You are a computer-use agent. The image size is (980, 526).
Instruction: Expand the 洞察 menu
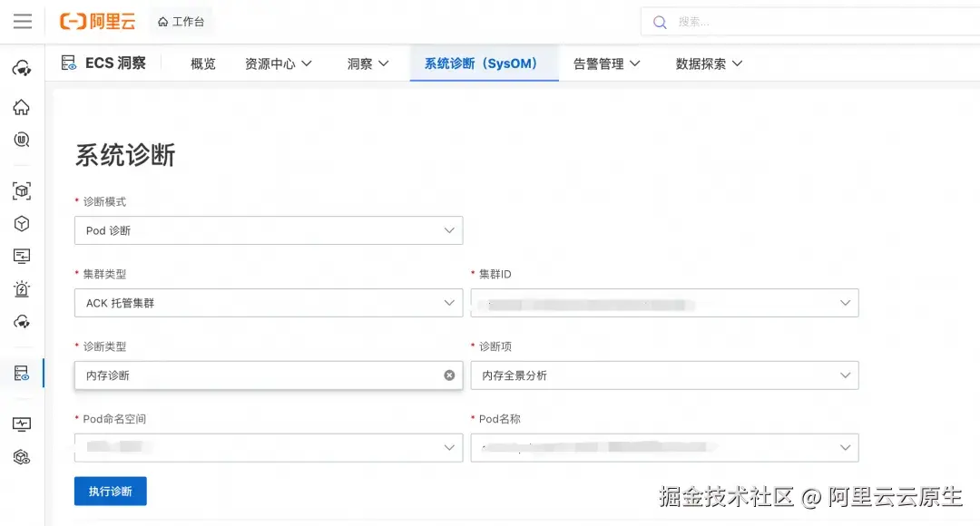(368, 63)
